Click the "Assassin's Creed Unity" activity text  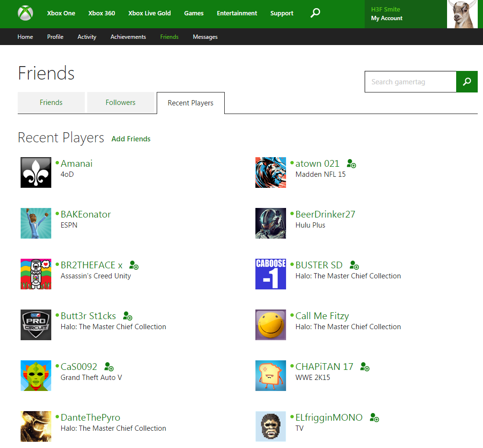tap(95, 276)
